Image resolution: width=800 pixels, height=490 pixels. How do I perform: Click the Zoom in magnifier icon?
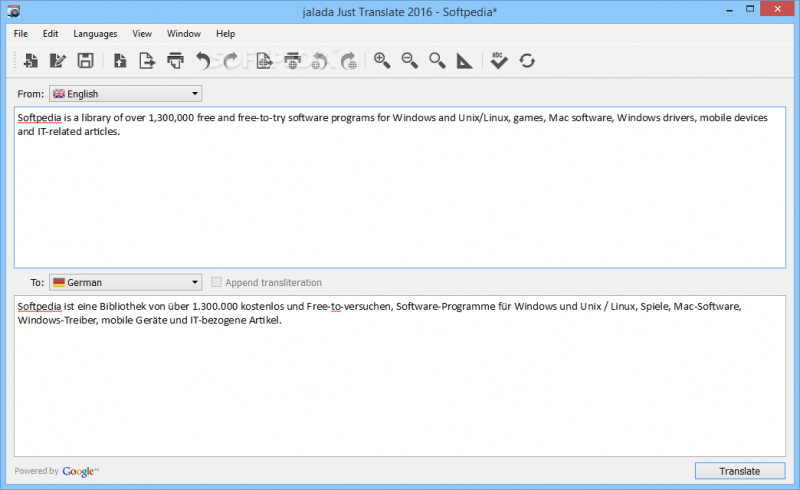click(382, 61)
